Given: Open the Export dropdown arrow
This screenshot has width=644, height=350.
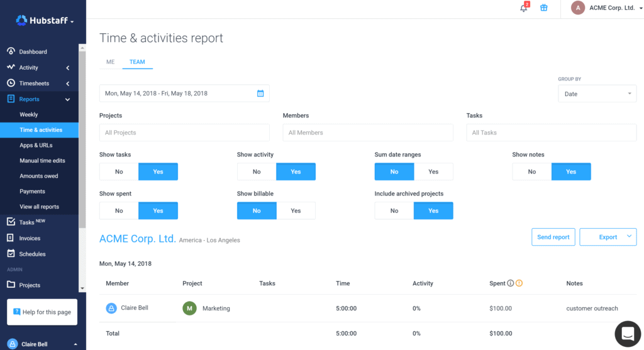Looking at the screenshot, I should coord(629,236).
